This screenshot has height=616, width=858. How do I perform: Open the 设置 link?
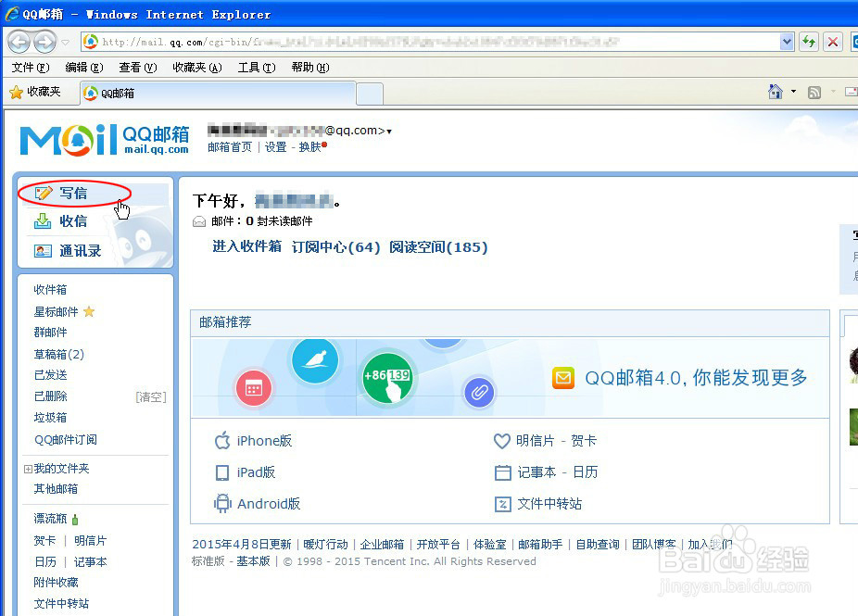coord(276,147)
